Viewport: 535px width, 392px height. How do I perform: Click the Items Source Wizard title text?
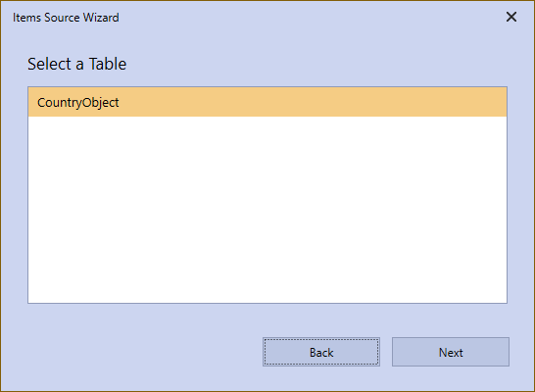pyautogui.click(x=66, y=18)
